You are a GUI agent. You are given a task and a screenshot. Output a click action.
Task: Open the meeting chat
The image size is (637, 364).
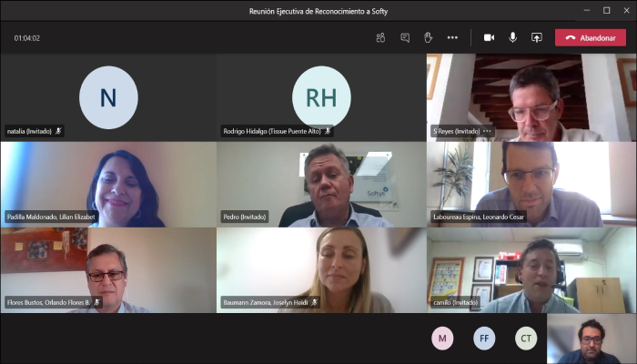[405, 37]
